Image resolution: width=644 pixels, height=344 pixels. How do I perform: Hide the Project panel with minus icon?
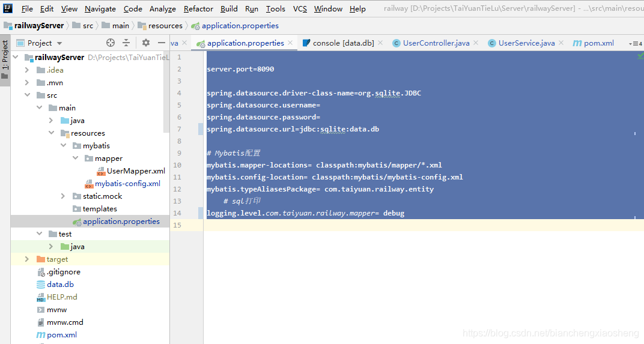click(162, 43)
